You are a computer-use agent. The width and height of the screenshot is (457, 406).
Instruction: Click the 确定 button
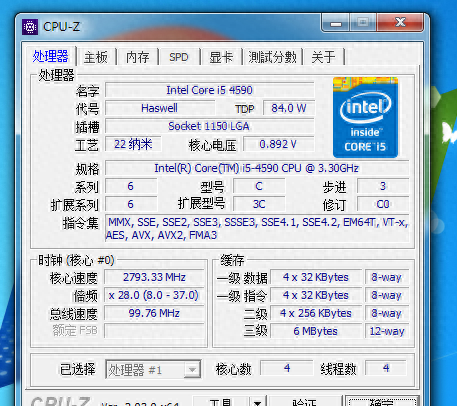pos(382,402)
